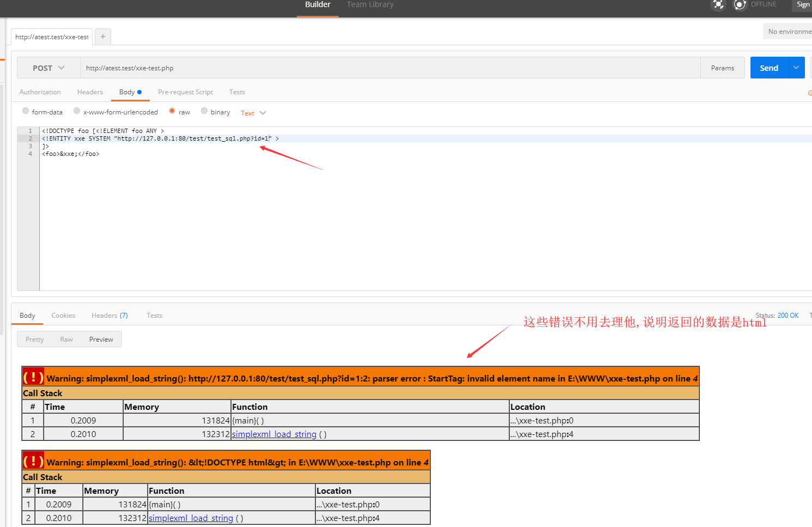
Task: Click the 200 OK status text
Action: (x=788, y=316)
